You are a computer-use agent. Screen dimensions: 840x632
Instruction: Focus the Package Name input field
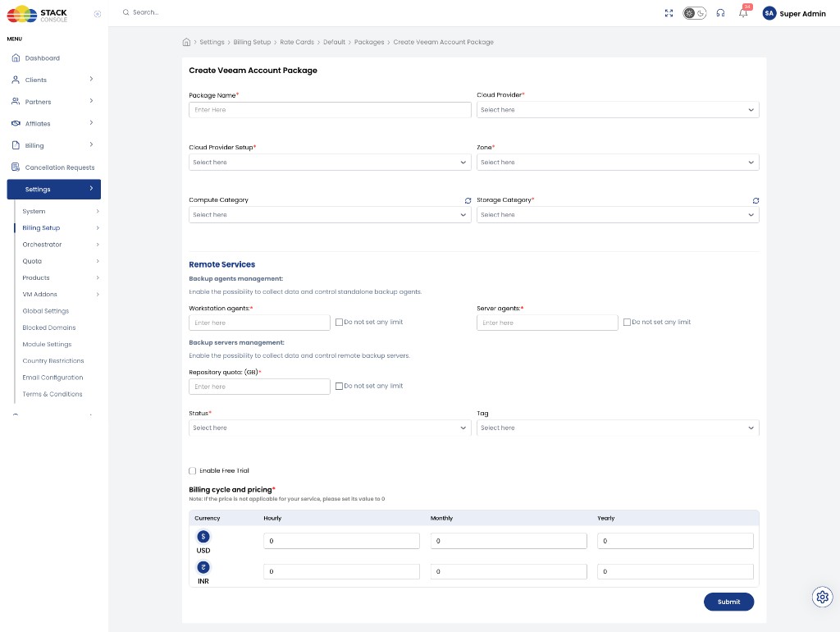click(330, 110)
